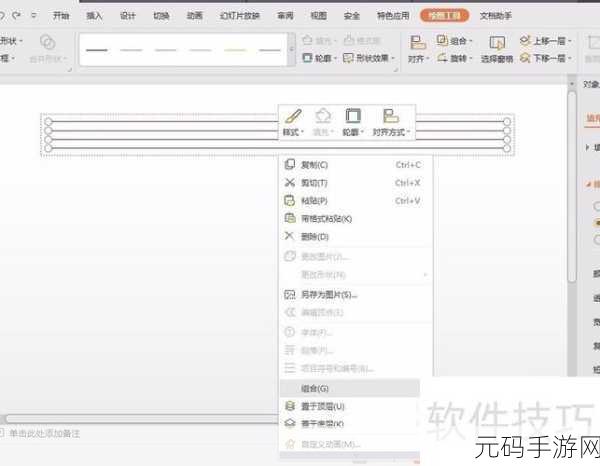Pick the last line style preset in gallery

pos(270,50)
